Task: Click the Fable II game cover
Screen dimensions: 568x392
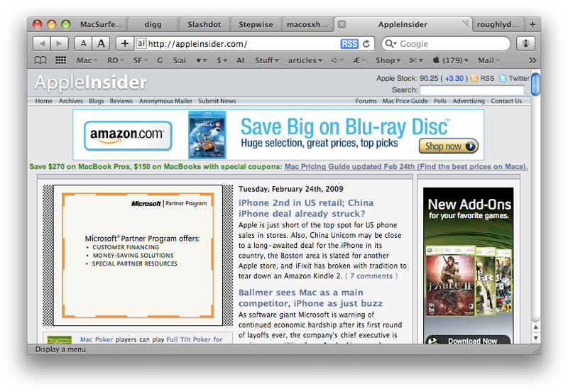Action: [450, 283]
